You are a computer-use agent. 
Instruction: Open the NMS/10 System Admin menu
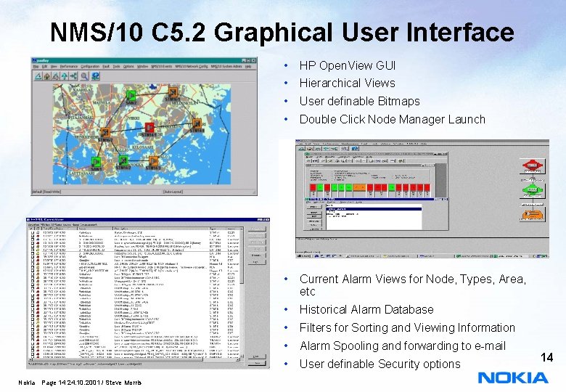(226, 67)
